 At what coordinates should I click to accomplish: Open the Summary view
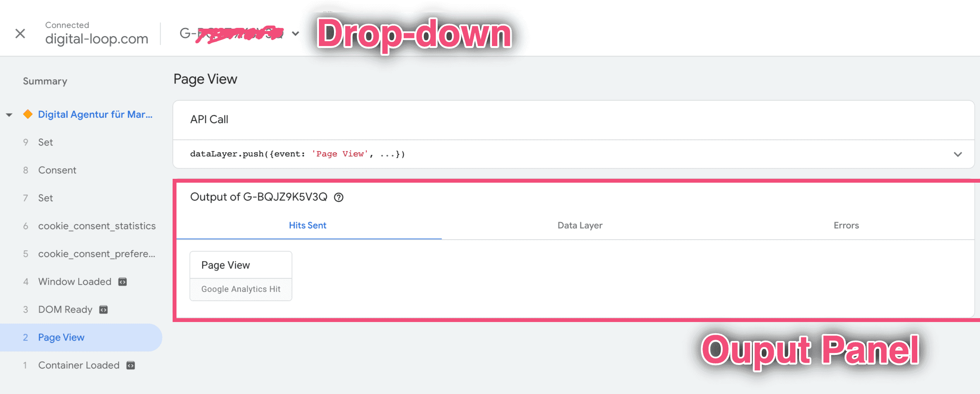click(x=45, y=81)
